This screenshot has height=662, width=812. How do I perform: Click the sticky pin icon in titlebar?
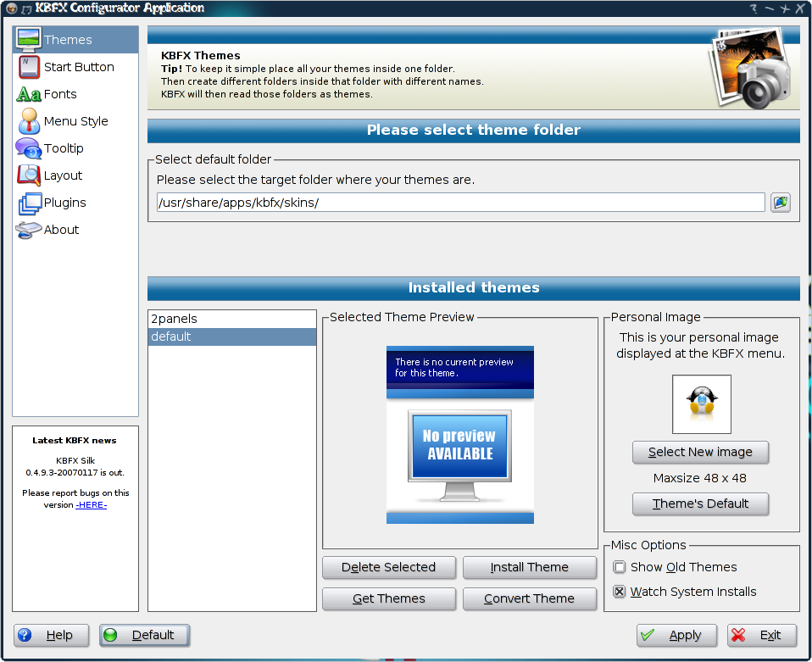[27, 8]
